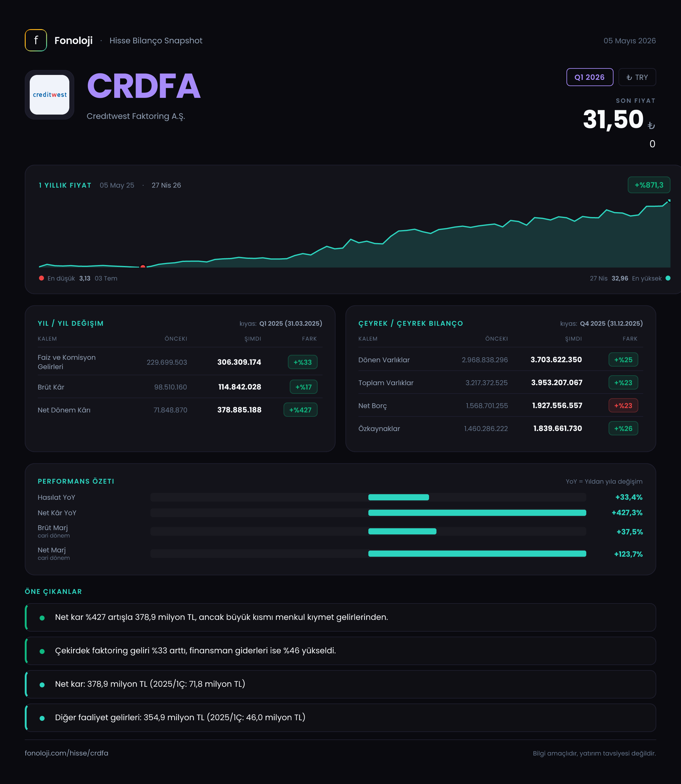Image resolution: width=681 pixels, height=784 pixels.
Task: Click previous value 71.848.870
Action: point(170,410)
